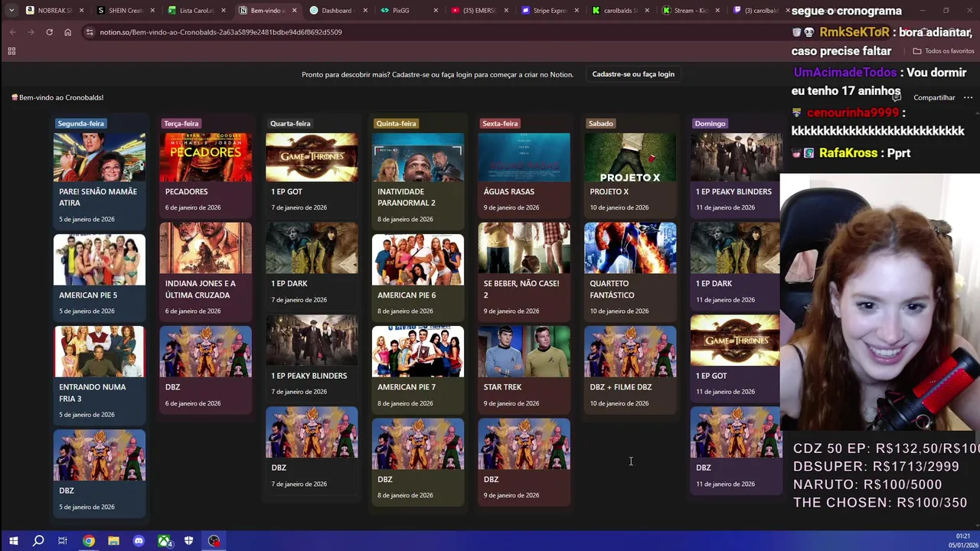
Task: Open Indiana Jones e a Última Cruzada card
Action: pyautogui.click(x=205, y=271)
